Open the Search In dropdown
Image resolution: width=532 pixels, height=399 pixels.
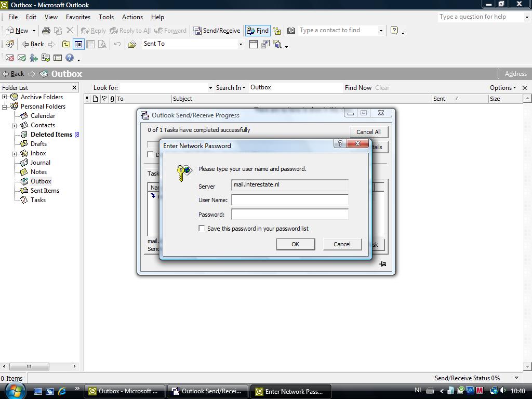(x=230, y=87)
